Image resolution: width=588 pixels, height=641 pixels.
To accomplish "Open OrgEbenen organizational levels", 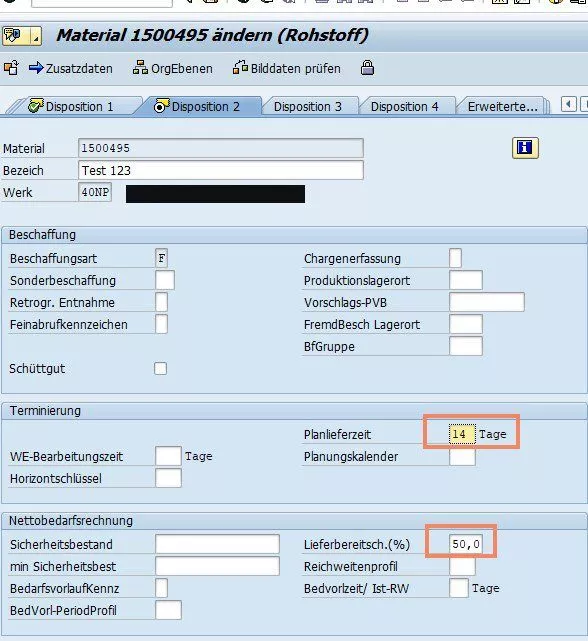I will coord(173,68).
